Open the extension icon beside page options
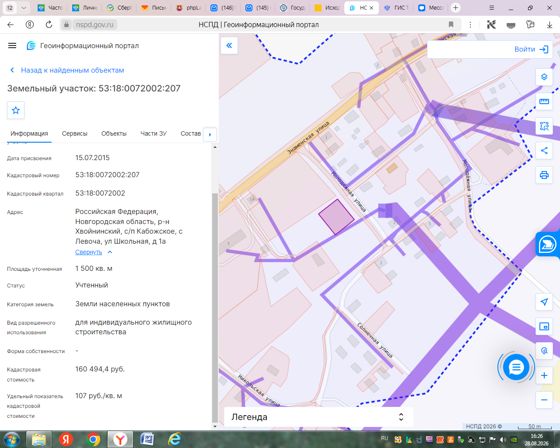 491,25
